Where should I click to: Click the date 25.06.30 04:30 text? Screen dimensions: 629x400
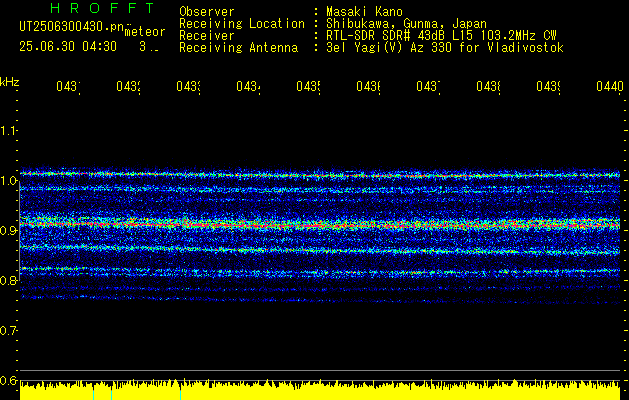click(68, 47)
